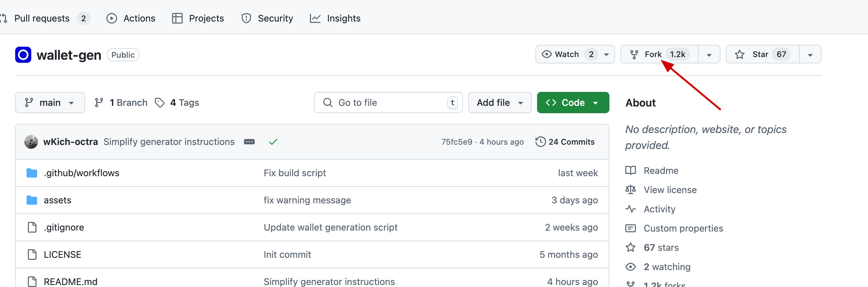The image size is (868, 287).
Task: View the 4 Tags link
Action: point(177,103)
